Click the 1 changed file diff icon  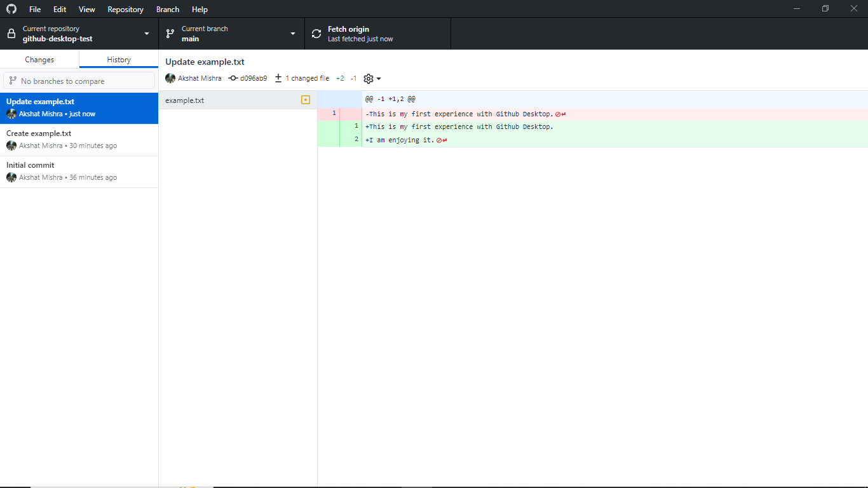pyautogui.click(x=278, y=78)
